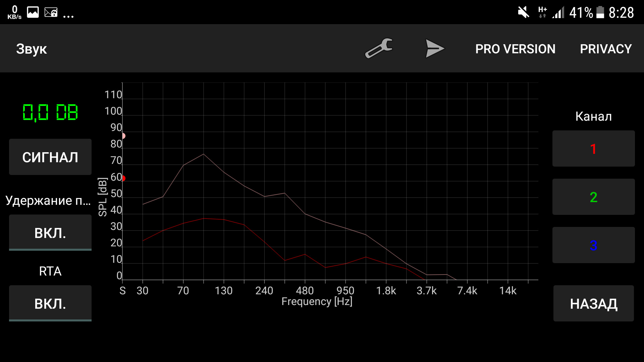Toggle peak hold ВКЛ. button

(x=50, y=233)
